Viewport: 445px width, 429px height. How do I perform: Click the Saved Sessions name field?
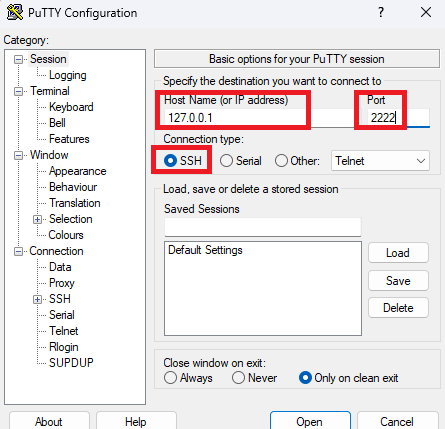[263, 227]
